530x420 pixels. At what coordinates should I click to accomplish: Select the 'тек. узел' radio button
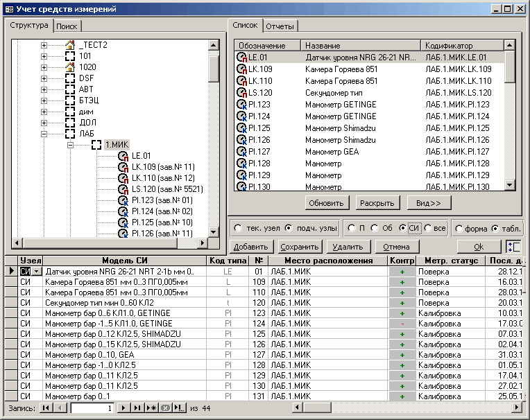[239, 228]
